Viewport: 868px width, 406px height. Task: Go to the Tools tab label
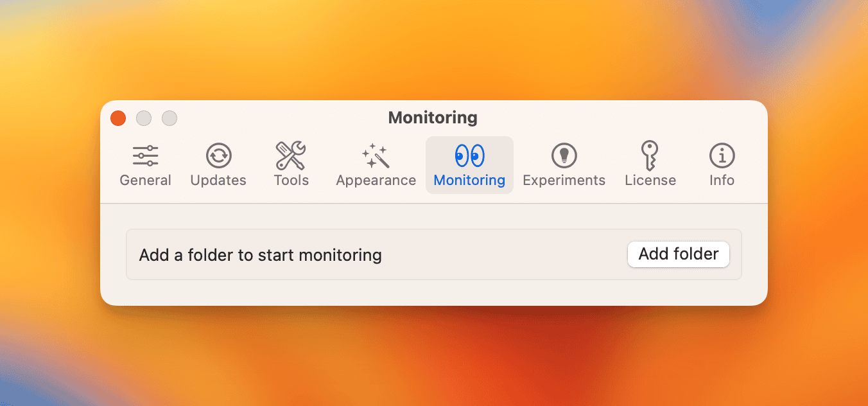pos(291,181)
